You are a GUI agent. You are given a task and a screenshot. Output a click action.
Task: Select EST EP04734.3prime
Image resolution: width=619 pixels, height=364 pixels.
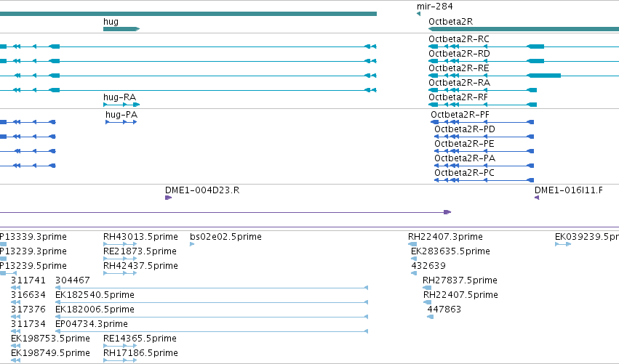click(x=92, y=325)
